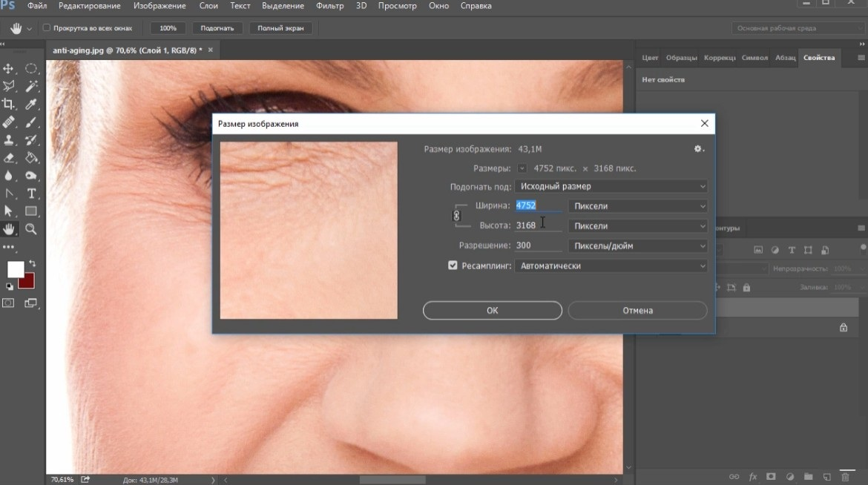Select the Clone Stamp tool
This screenshot has width=868, height=485.
(x=8, y=140)
